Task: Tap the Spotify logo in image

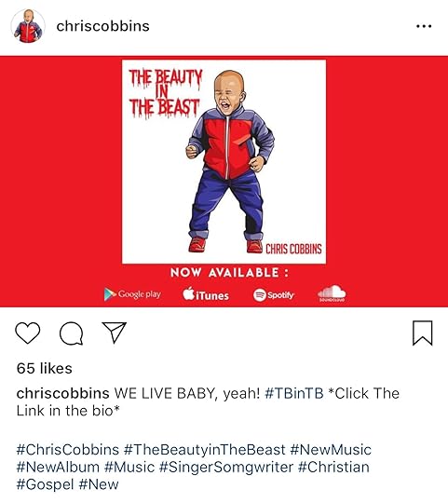Action: click(274, 294)
